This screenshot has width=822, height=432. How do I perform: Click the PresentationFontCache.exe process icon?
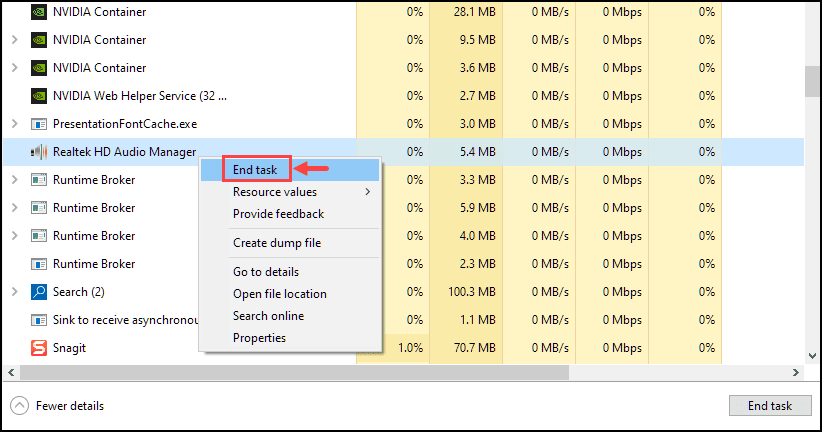39,124
